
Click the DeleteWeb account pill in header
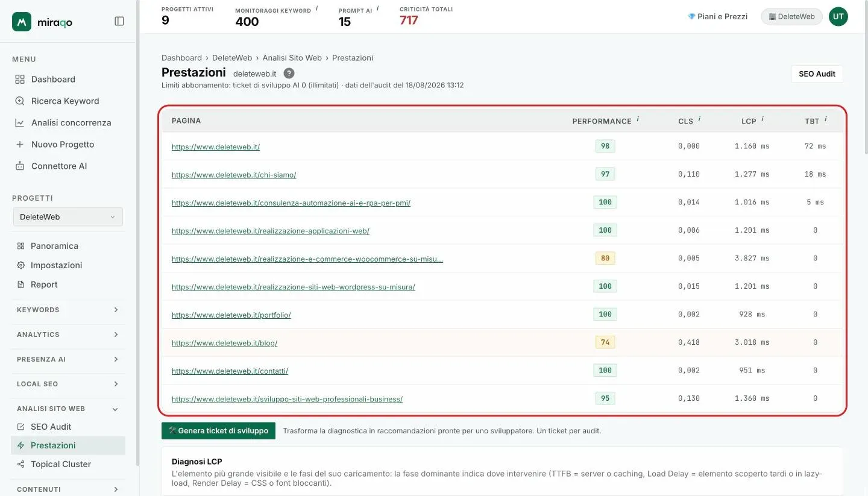(x=791, y=17)
